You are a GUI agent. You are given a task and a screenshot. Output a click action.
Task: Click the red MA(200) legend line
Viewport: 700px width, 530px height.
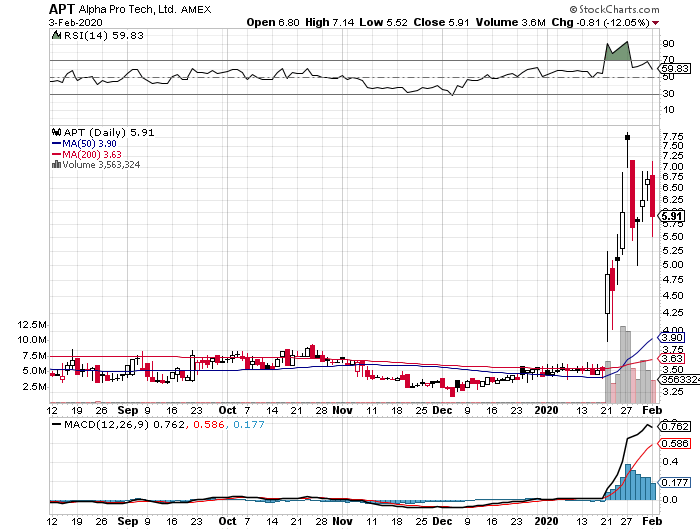[x=56, y=154]
